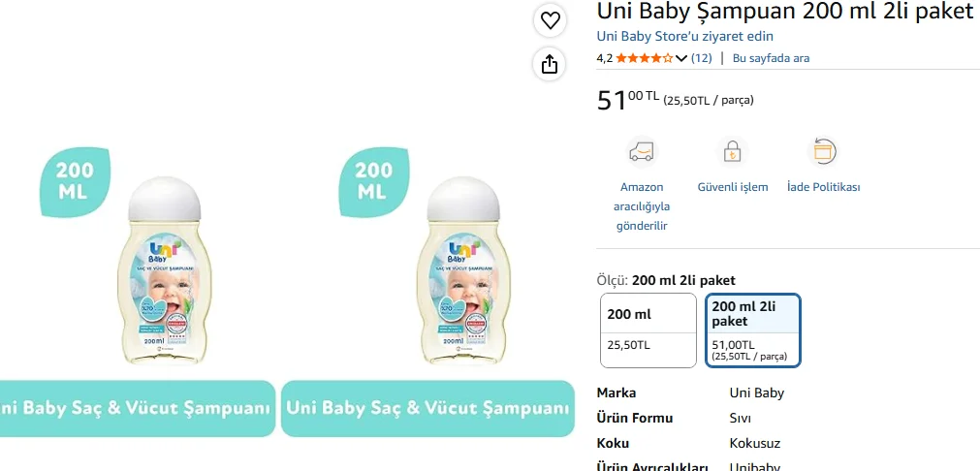Open the 12 reviews link
The width and height of the screenshot is (980, 471).
(x=701, y=58)
